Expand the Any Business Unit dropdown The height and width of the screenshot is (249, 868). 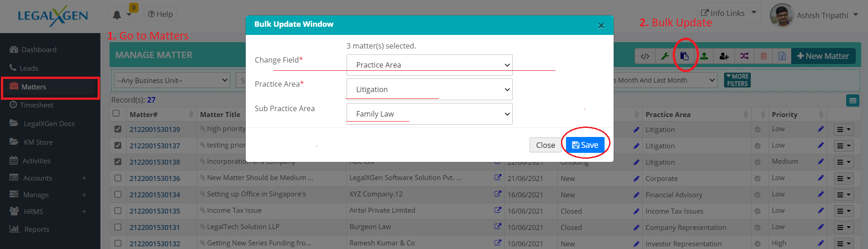coord(172,81)
